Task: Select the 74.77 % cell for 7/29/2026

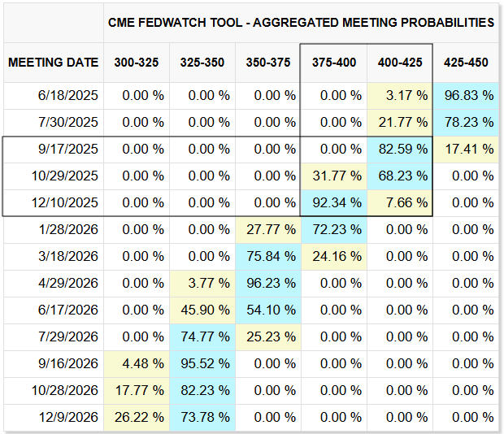Action: [202, 337]
